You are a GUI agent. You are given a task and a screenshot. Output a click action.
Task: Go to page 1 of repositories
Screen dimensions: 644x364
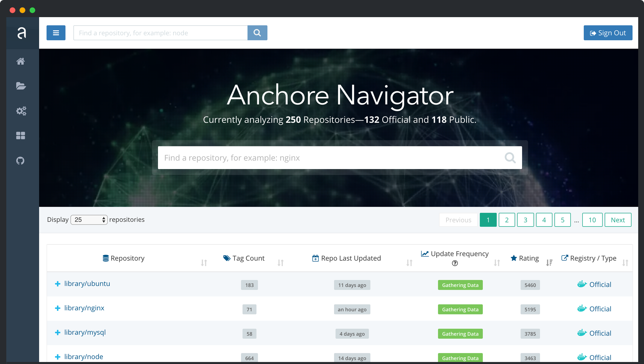[x=488, y=220]
